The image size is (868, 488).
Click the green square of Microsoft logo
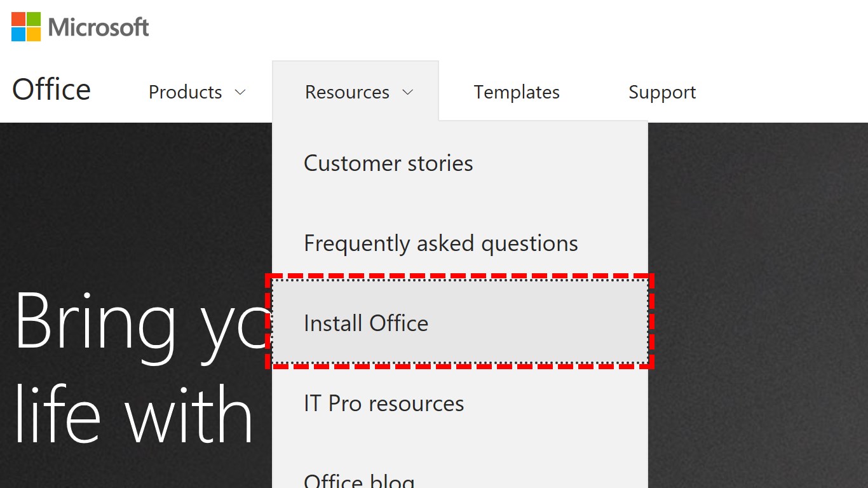pyautogui.click(x=34, y=19)
